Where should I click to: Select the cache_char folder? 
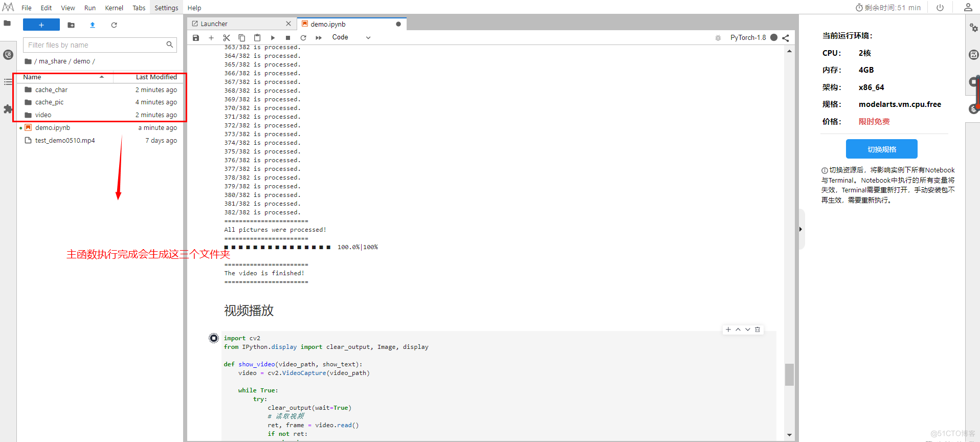101,90
